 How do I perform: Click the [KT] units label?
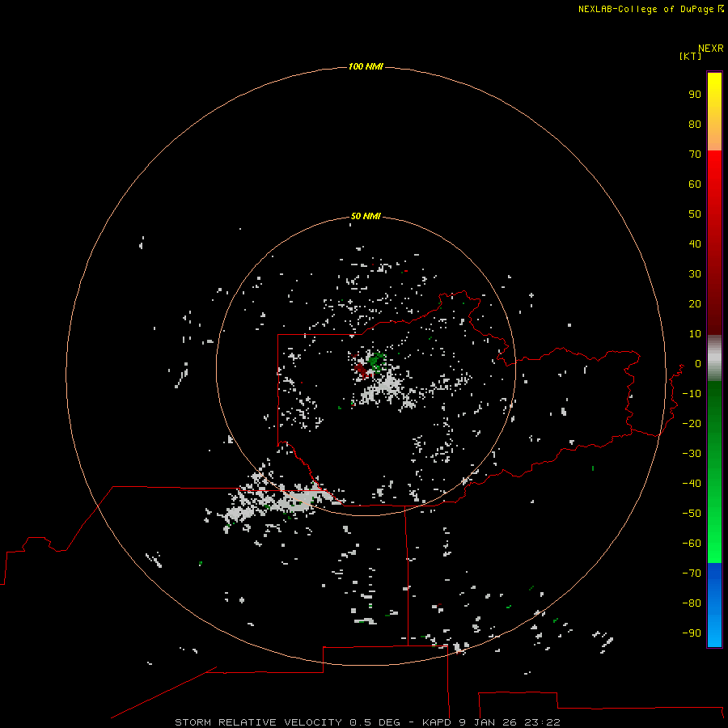click(x=690, y=56)
